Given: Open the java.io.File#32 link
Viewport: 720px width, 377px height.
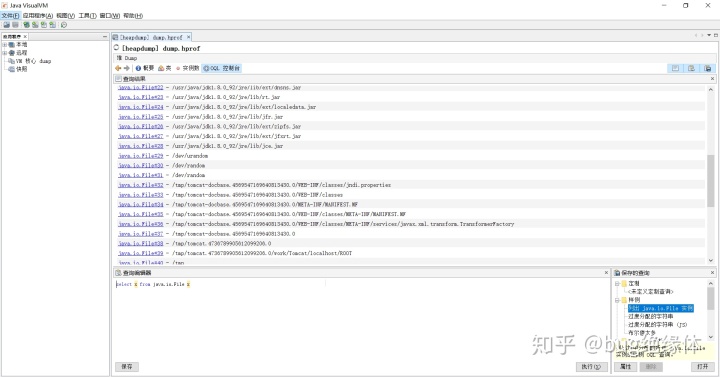Looking at the screenshot, I should point(141,185).
